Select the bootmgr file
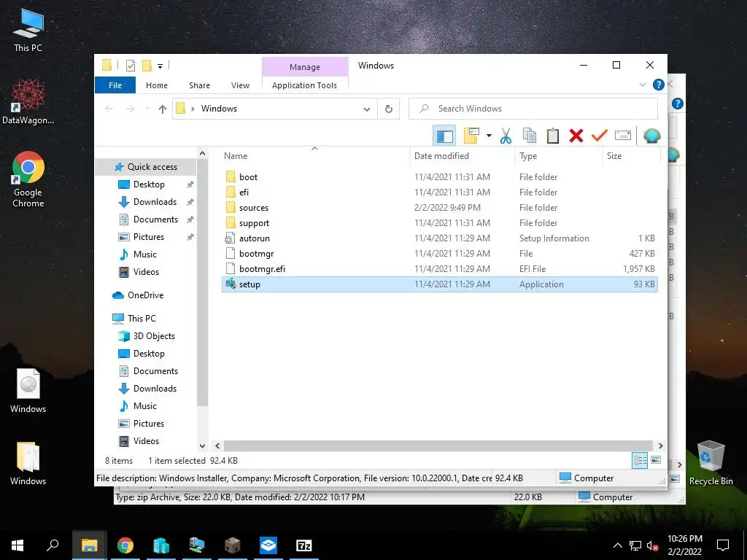The image size is (747, 560). tap(439, 253)
